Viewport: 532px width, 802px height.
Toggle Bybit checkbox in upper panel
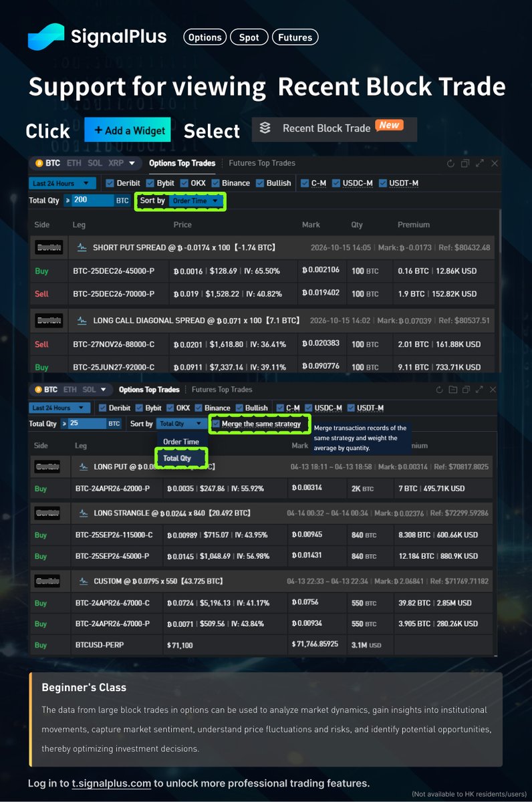150,183
